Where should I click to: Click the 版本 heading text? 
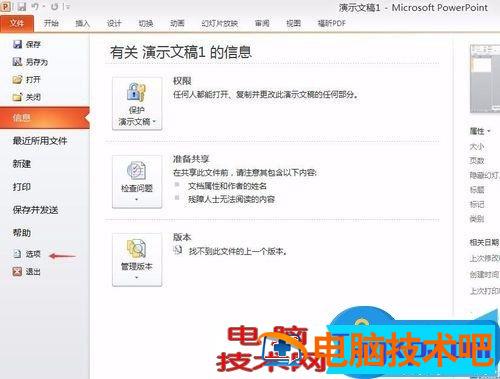(x=182, y=237)
